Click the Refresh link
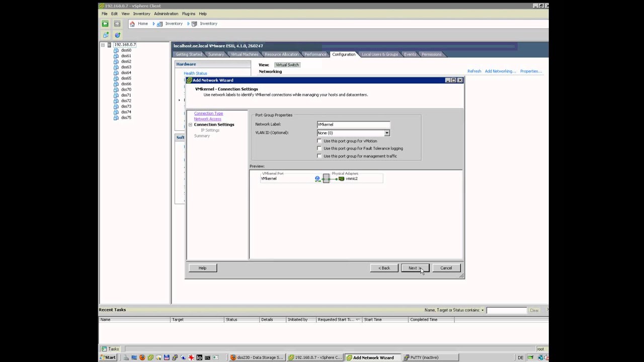Screen dimensions: 644x362 [474, 71]
